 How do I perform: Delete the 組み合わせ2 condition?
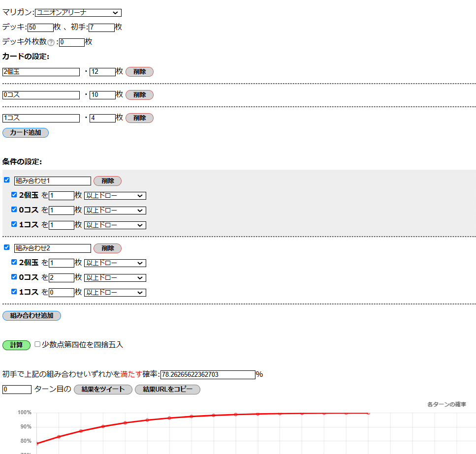(107, 248)
